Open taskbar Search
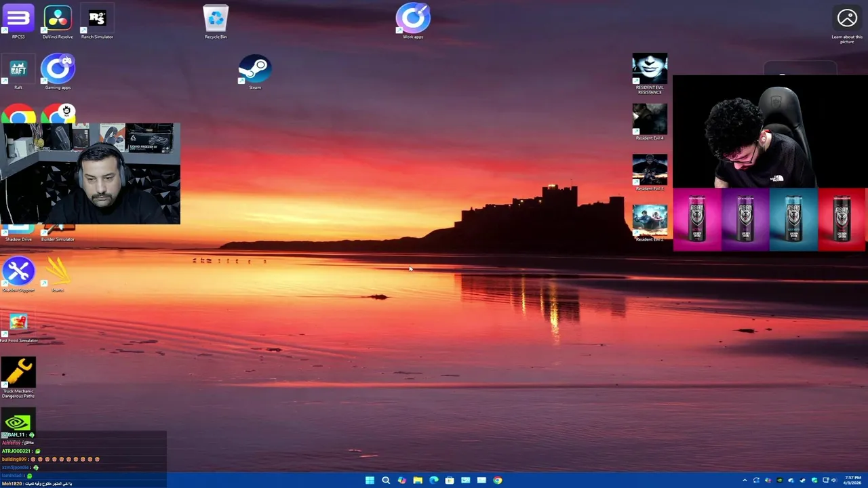868x488 pixels. point(386,480)
